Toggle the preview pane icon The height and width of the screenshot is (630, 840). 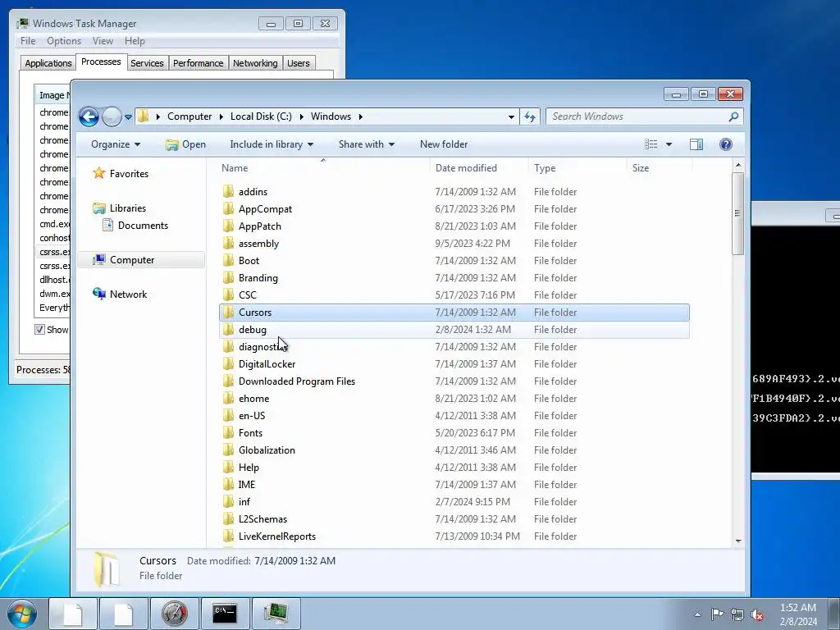696,144
